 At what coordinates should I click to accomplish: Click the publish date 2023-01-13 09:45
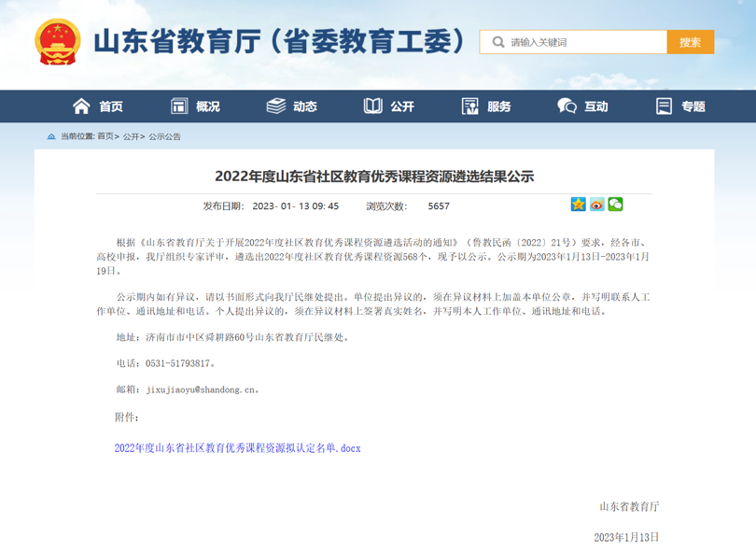coord(296,206)
